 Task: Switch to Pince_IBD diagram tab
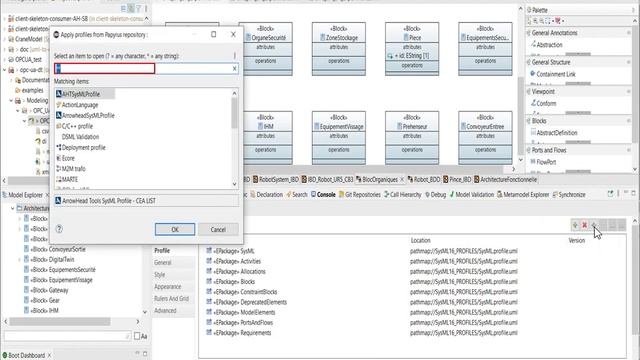(457, 180)
